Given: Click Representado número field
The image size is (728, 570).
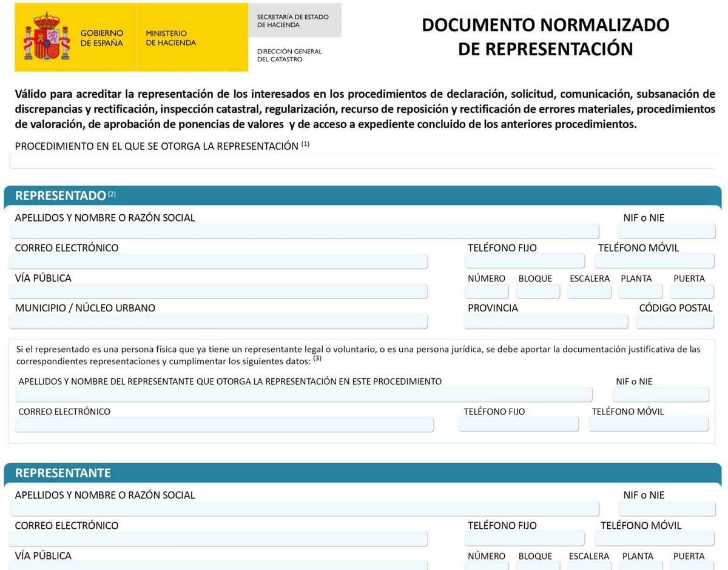Looking at the screenshot, I should click(487, 291).
